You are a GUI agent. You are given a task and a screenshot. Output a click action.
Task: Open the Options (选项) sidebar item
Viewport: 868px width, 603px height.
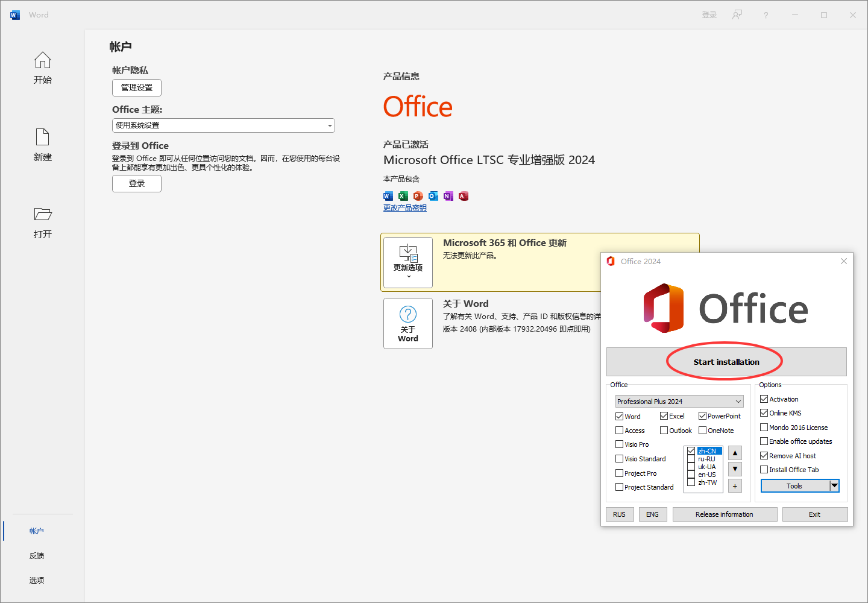point(37,581)
